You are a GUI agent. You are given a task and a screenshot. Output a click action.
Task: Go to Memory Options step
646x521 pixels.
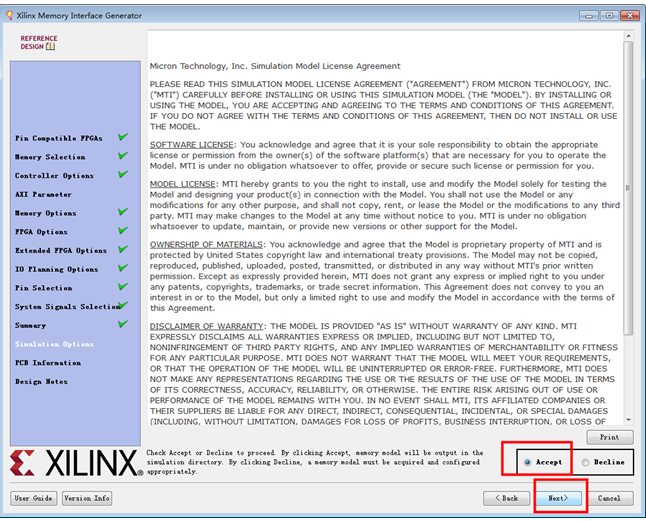46,213
